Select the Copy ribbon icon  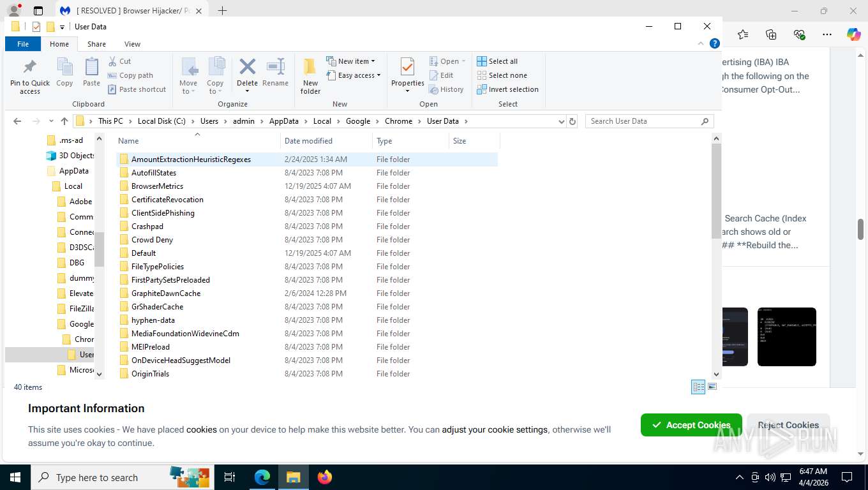(x=64, y=72)
